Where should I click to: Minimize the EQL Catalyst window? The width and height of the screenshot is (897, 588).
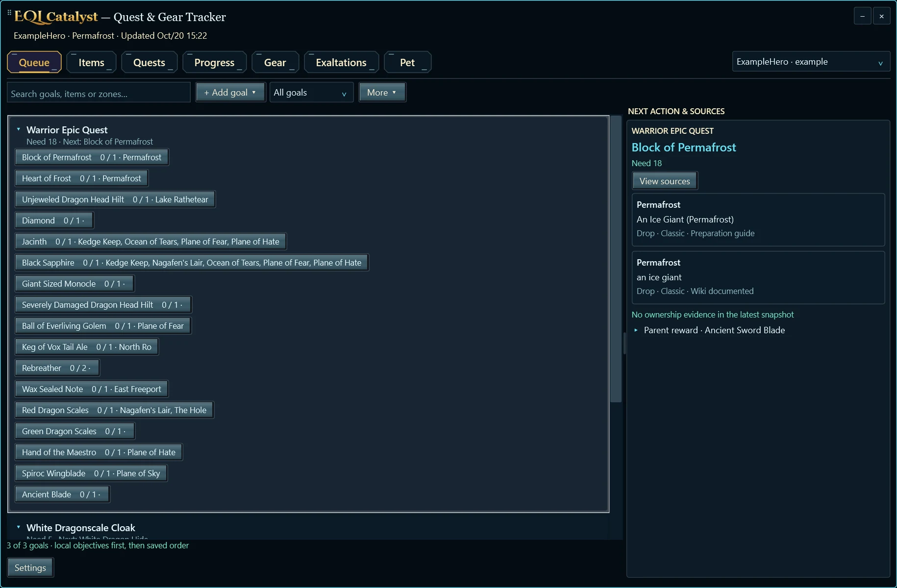tap(862, 16)
